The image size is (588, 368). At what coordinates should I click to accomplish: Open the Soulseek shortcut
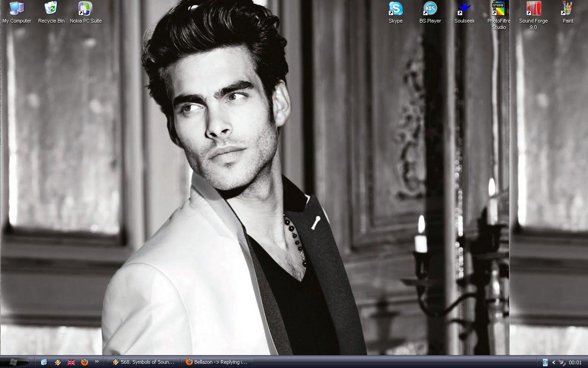[x=464, y=9]
